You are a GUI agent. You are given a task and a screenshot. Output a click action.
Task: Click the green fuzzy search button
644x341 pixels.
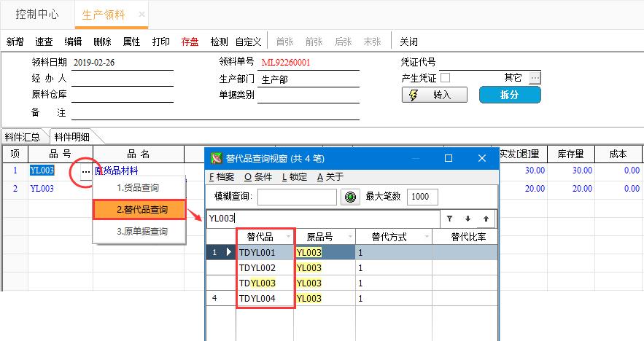350,197
